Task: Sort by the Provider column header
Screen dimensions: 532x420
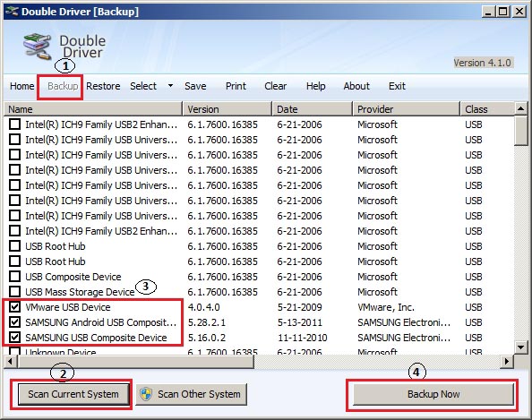Action: 407,109
